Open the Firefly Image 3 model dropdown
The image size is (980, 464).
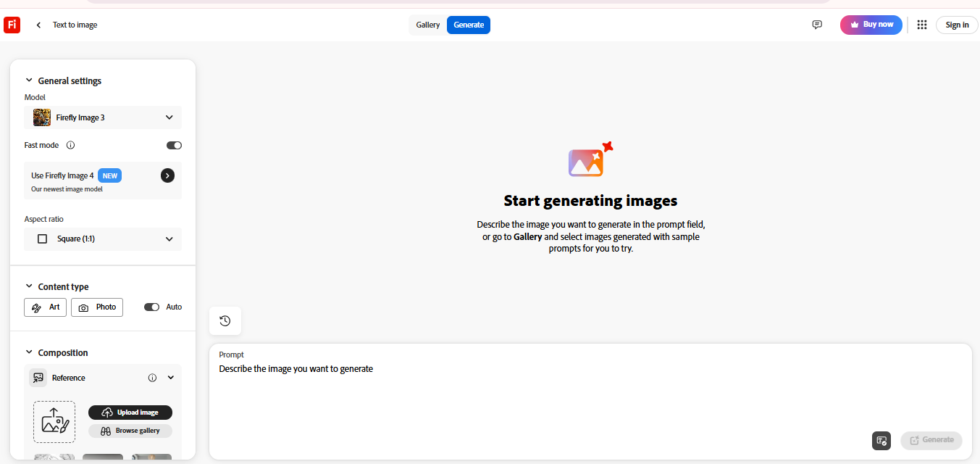click(x=103, y=117)
